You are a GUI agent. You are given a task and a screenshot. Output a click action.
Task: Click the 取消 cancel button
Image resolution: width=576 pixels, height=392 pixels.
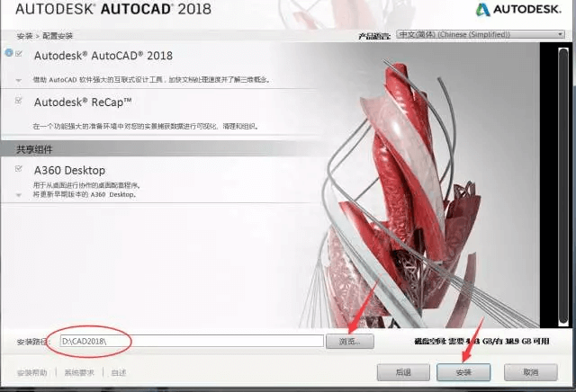531,372
